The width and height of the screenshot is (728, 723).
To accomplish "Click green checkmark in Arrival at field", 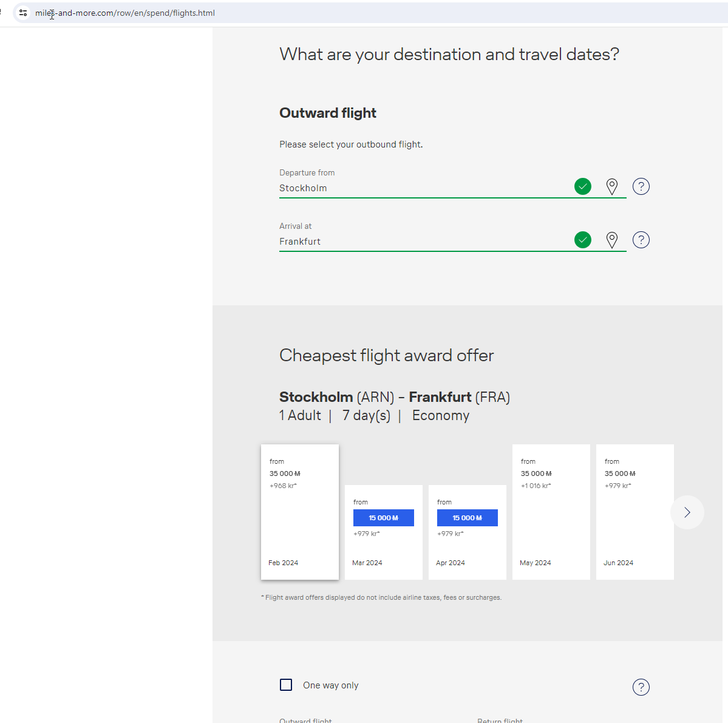I will pos(582,240).
